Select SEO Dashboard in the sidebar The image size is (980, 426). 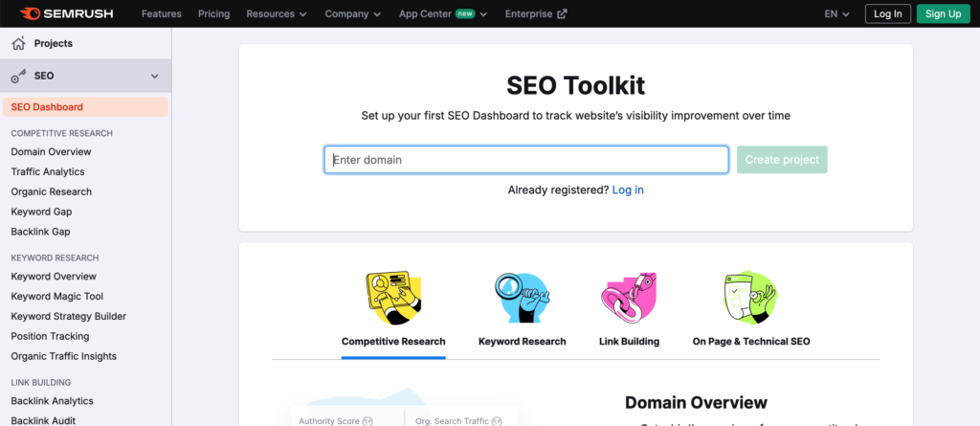(x=85, y=107)
